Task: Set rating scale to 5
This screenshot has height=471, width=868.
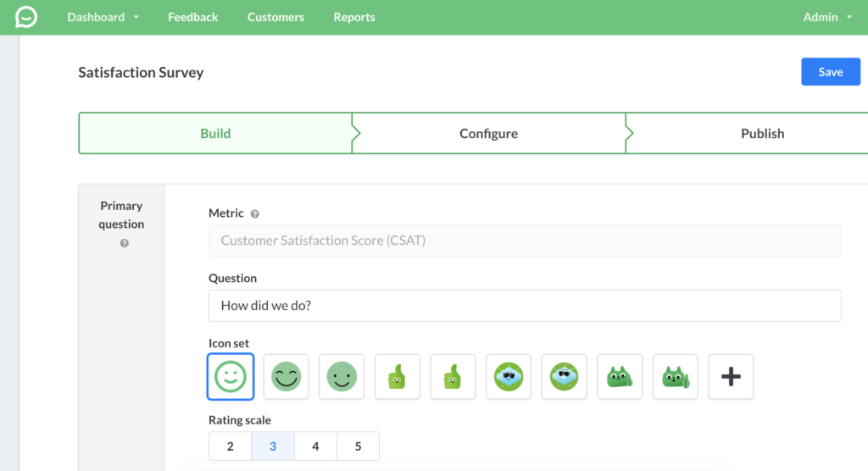Action: 358,446
